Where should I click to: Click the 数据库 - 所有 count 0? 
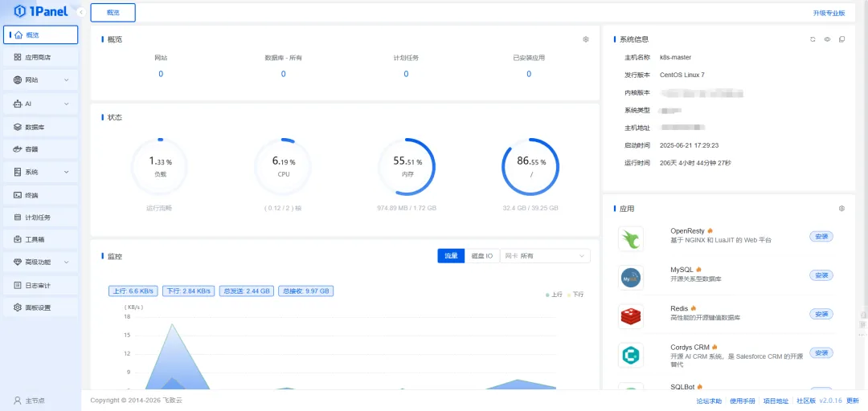[x=283, y=74]
